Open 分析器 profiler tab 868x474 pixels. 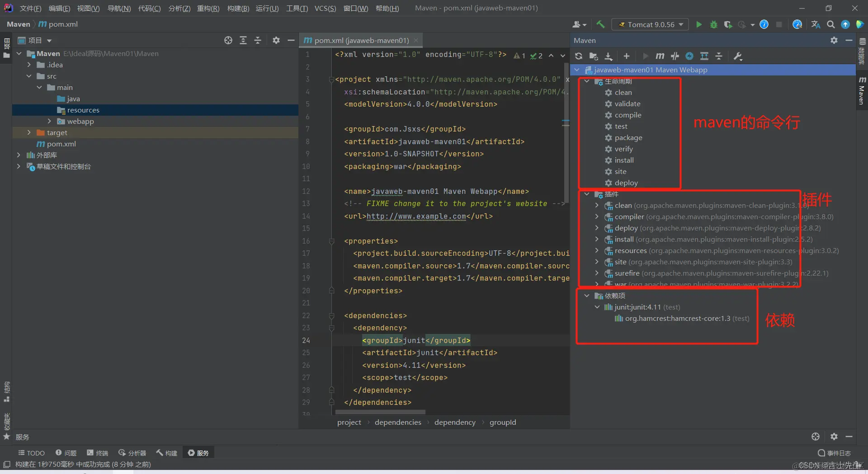132,453
